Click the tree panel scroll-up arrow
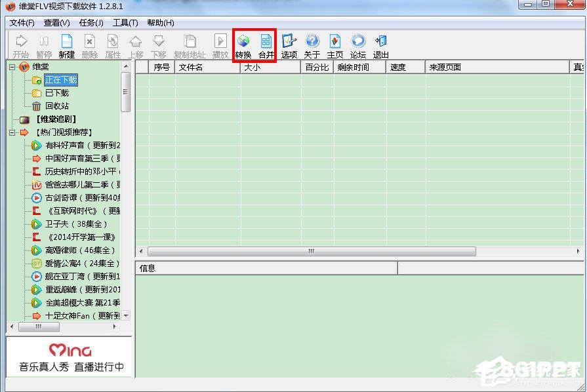This screenshot has height=392, width=587. click(x=126, y=66)
